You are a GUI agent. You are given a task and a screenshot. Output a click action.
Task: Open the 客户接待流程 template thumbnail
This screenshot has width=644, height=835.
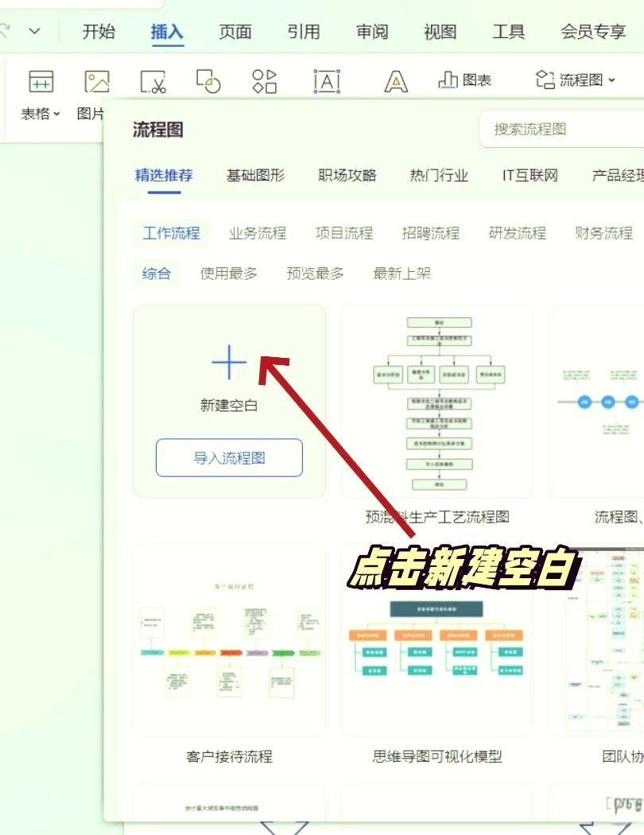pyautogui.click(x=230, y=640)
